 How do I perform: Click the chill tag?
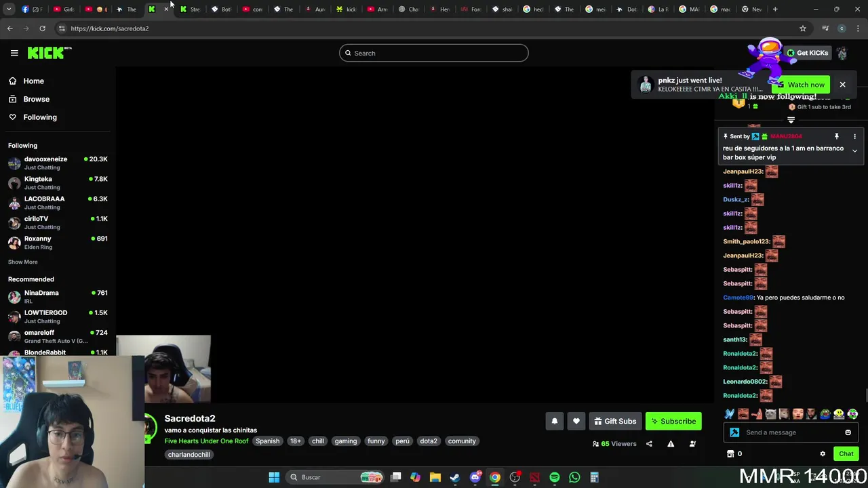(x=317, y=441)
